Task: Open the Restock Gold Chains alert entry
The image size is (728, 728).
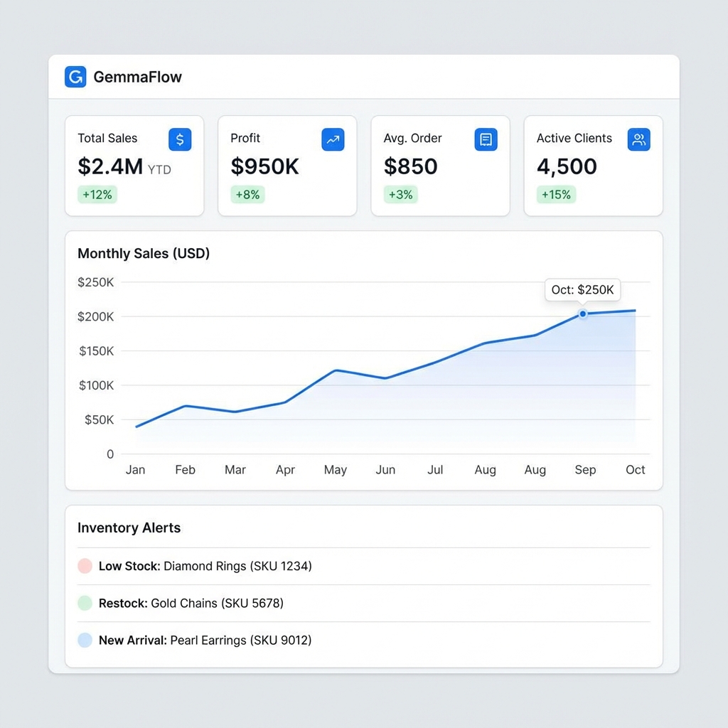Action: coord(191,603)
